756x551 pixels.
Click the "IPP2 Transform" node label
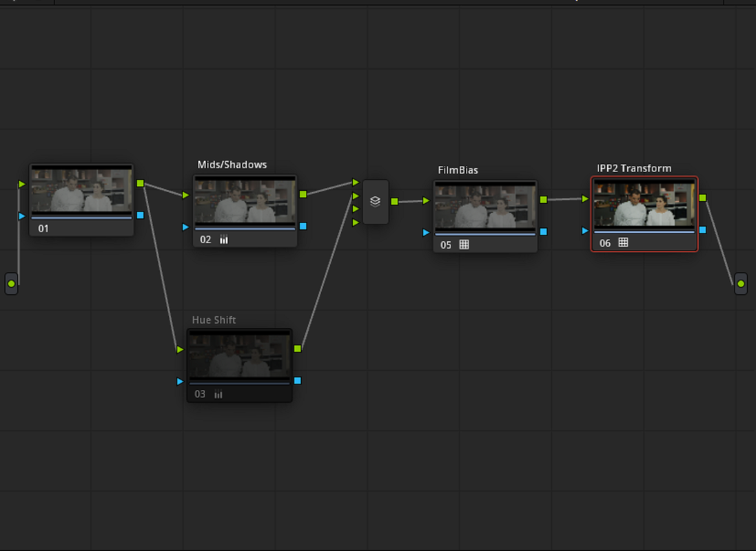pyautogui.click(x=634, y=168)
